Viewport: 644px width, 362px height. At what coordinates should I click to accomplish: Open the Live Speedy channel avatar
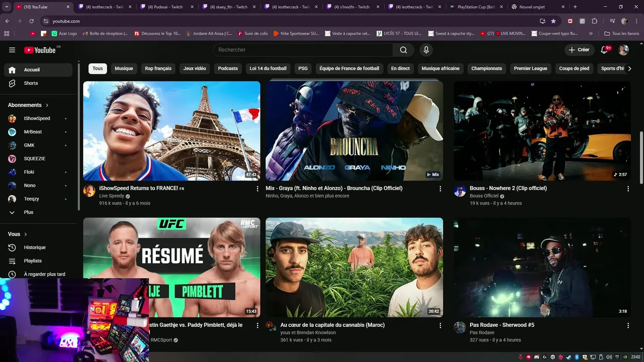[x=89, y=191]
